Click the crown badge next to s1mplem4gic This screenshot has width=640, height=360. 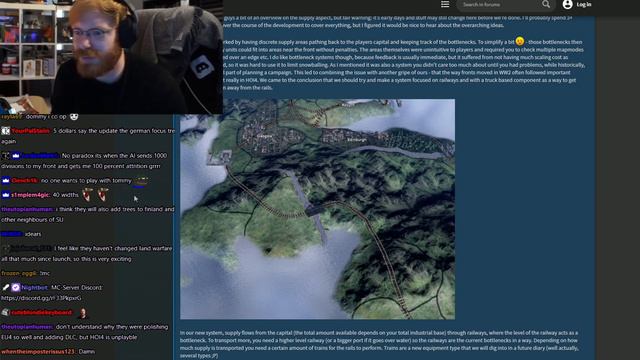(5, 195)
